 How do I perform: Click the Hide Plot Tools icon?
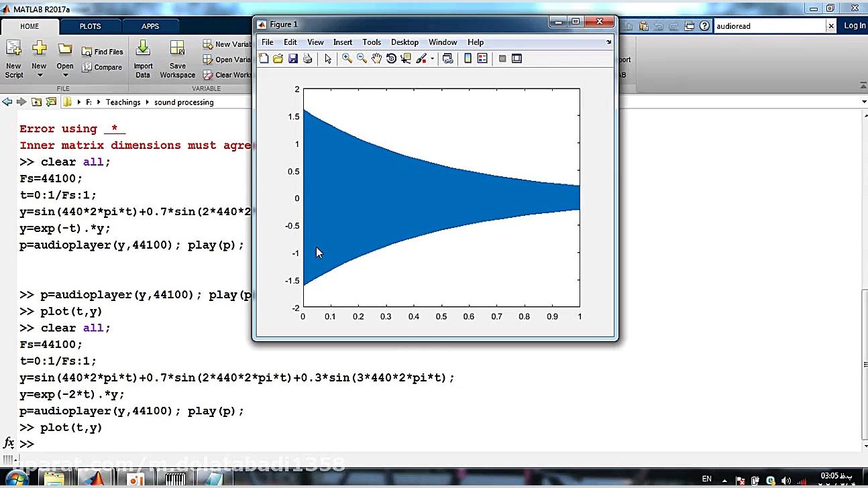(502, 59)
